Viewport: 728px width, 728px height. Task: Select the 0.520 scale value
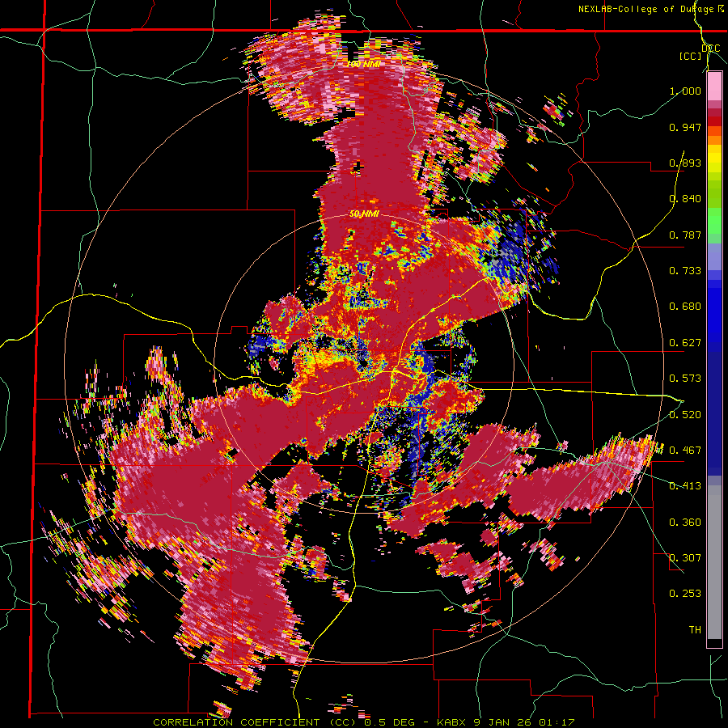pos(685,415)
